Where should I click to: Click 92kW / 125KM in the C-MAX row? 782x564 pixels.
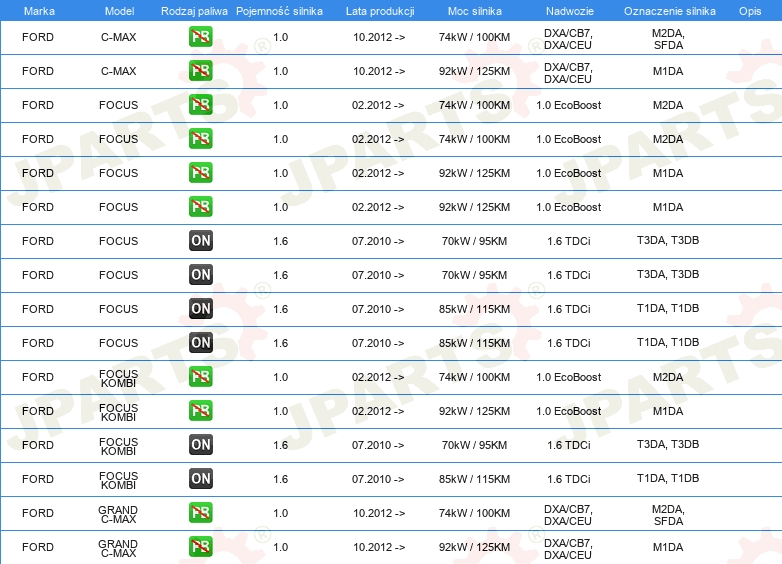[474, 71]
